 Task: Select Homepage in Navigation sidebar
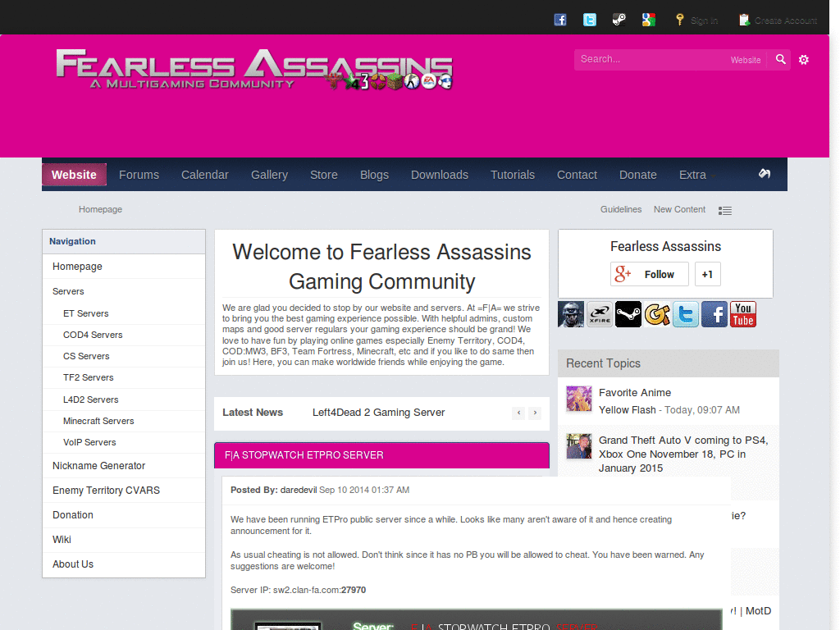pyautogui.click(x=124, y=267)
